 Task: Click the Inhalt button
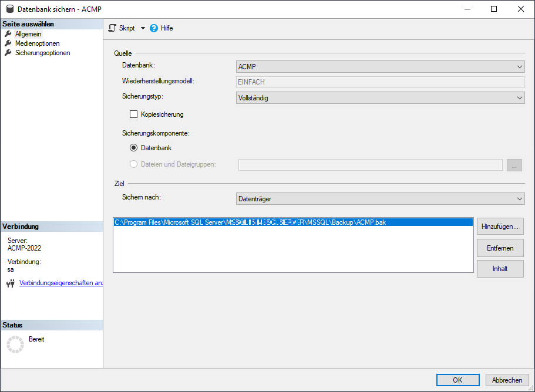click(x=500, y=269)
